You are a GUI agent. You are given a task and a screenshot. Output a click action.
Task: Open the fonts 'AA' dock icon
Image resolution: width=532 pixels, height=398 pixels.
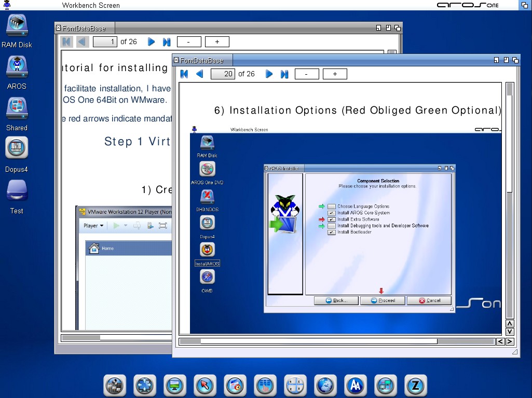(x=355, y=386)
